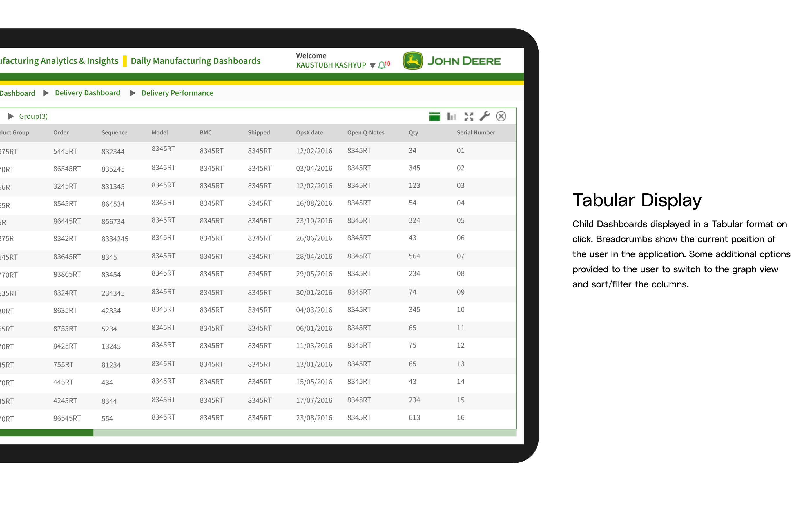Open Daily Manufacturing Dashboards tab
Screen dimensions: 812x507
tap(195, 61)
